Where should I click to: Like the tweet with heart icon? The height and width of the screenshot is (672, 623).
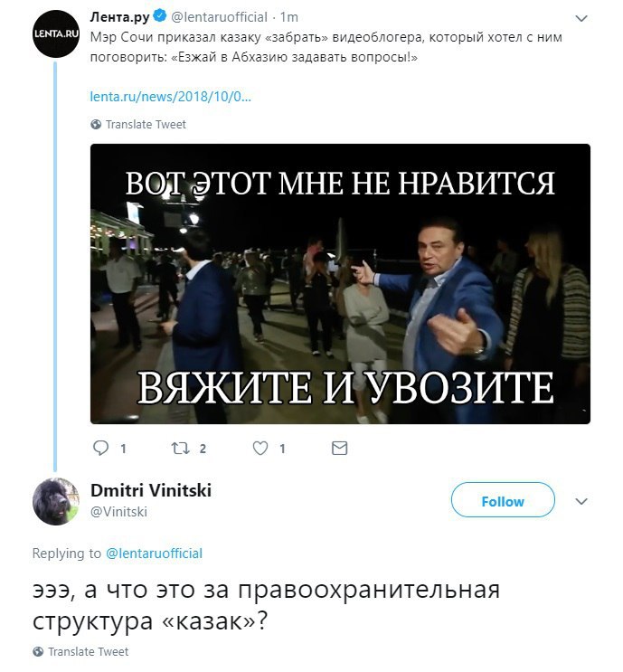(260, 449)
